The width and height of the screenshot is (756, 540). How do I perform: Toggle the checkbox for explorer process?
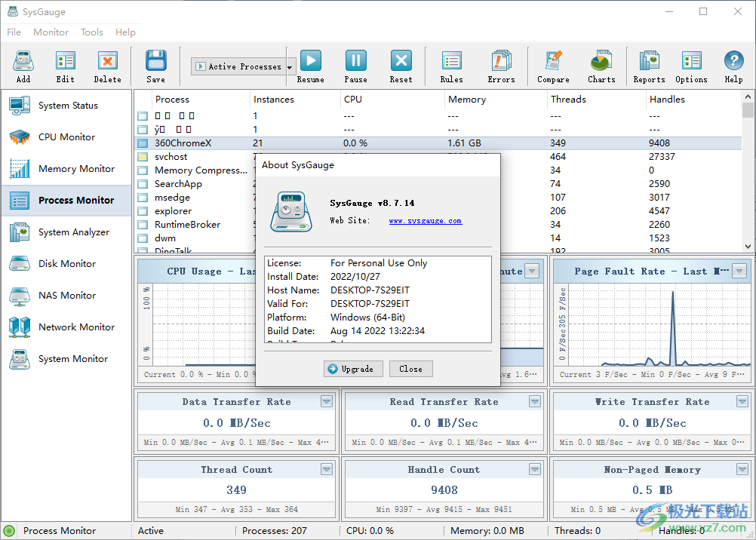143,211
